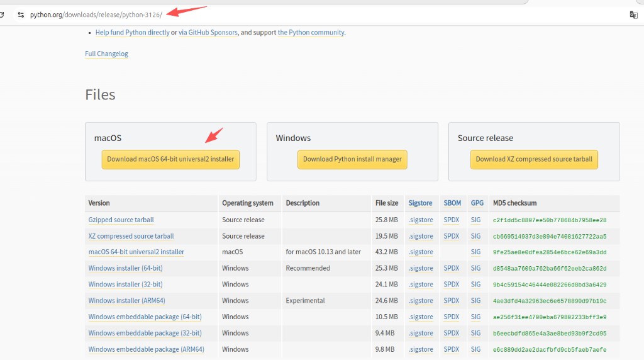This screenshot has width=644, height=360.
Task: Focus the python.org address bar URL
Action: (96, 15)
